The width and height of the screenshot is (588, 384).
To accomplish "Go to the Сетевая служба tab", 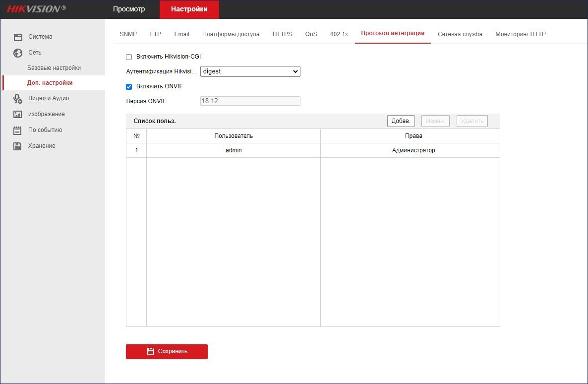I will pyautogui.click(x=460, y=34).
